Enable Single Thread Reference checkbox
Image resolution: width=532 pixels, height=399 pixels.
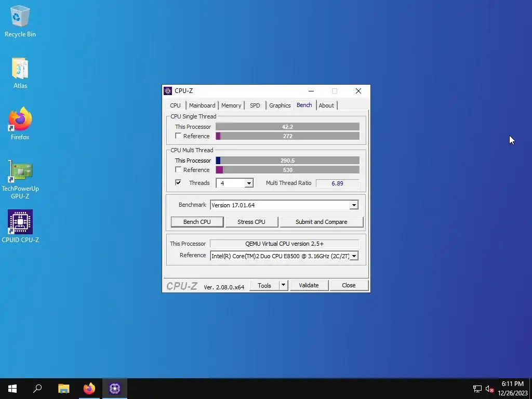(178, 136)
